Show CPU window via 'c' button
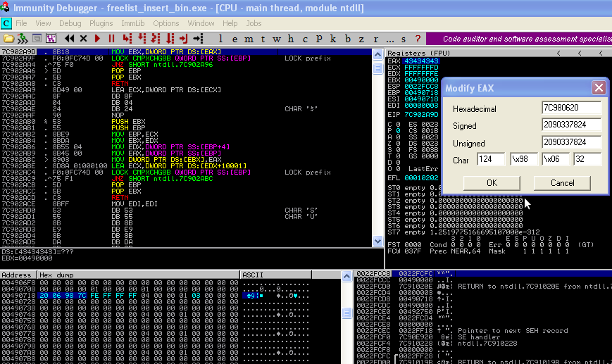This screenshot has width=612, height=364. coord(305,39)
